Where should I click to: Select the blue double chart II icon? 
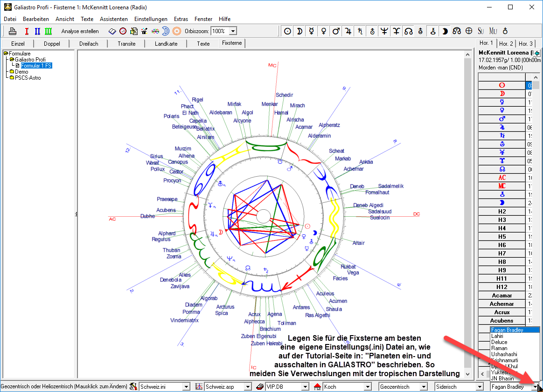[37, 31]
